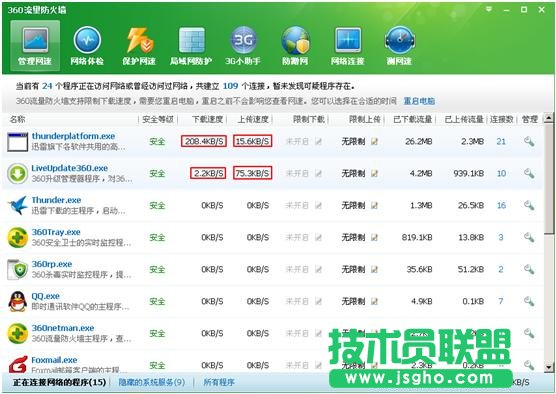Open the title bar dropdown menu icon
Screen dimensions: 556x394
coord(489,9)
